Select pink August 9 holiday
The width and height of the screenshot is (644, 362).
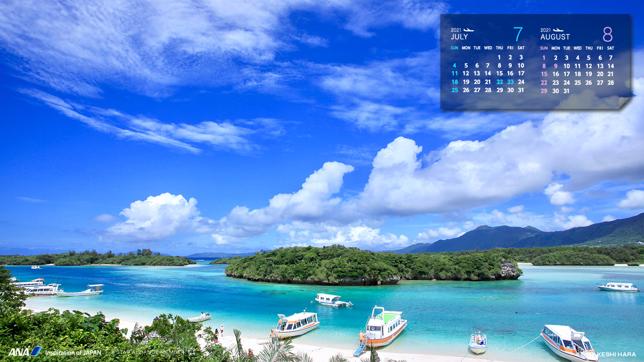(x=555, y=66)
